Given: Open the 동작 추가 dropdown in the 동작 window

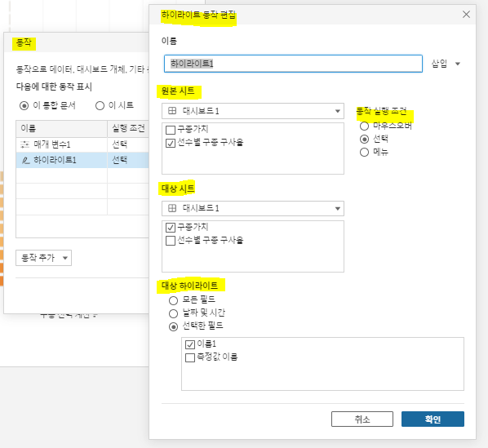Looking at the screenshot, I should 43,258.
